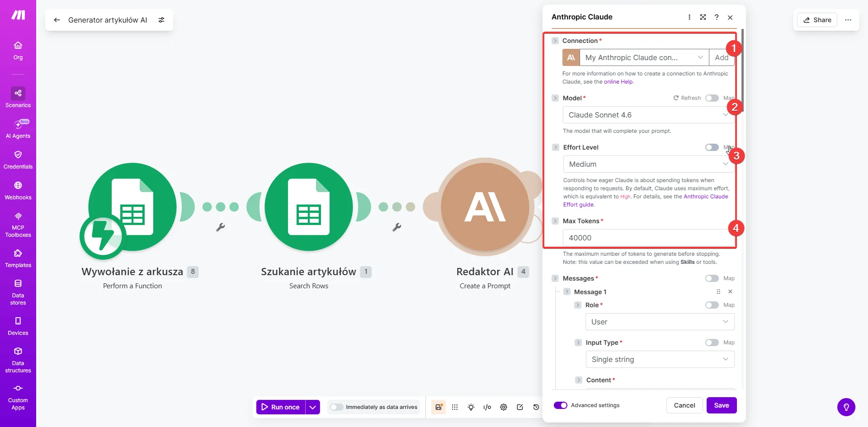Image resolution: width=868 pixels, height=427 pixels.
Task: Click the save scenario icon
Action: (x=439, y=407)
